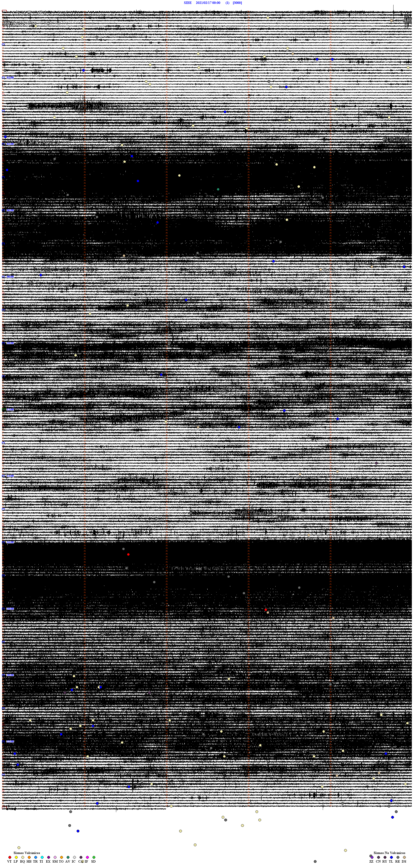This screenshot has width=414, height=868.
Task: Click the light gray IC legend dot
Action: pos(75,857)
